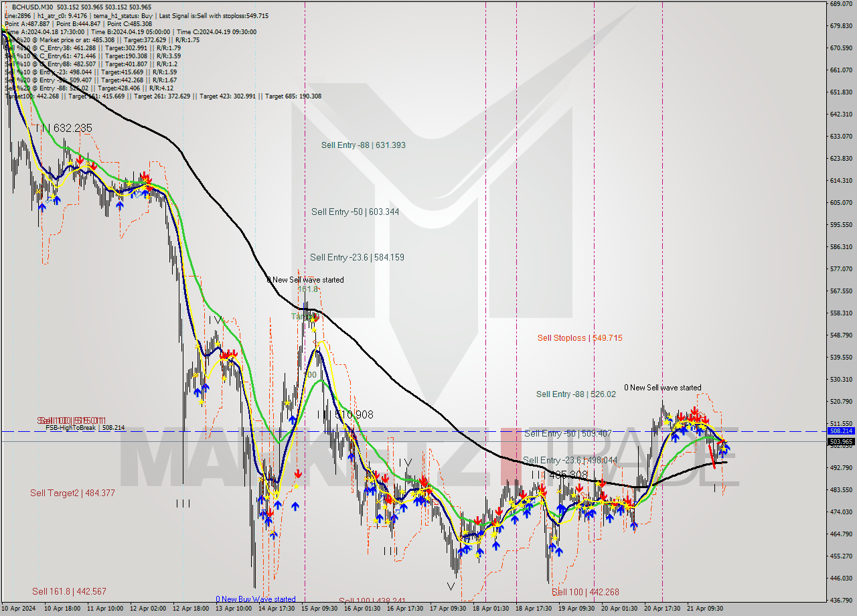Click the 'Sell Entry -88 | 526.02' chart label
857x616 pixels.
(x=576, y=394)
